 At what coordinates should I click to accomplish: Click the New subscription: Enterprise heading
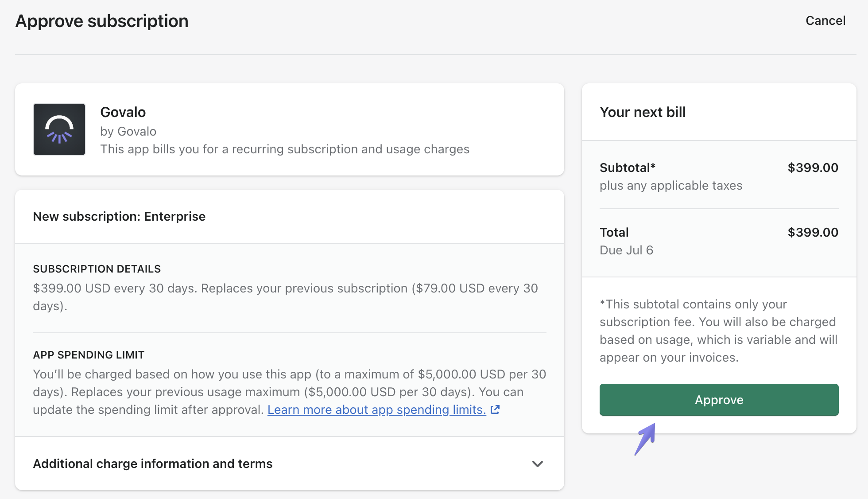pyautogui.click(x=119, y=216)
